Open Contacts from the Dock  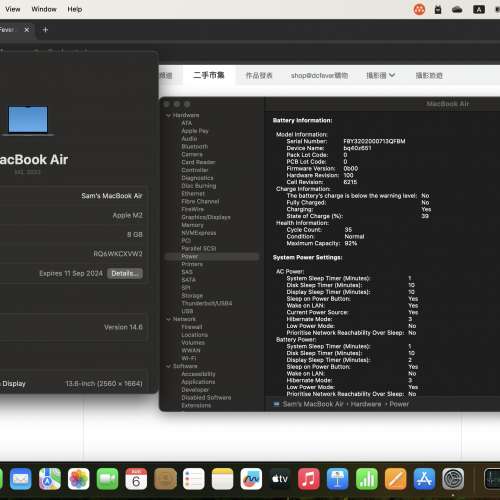(165, 479)
